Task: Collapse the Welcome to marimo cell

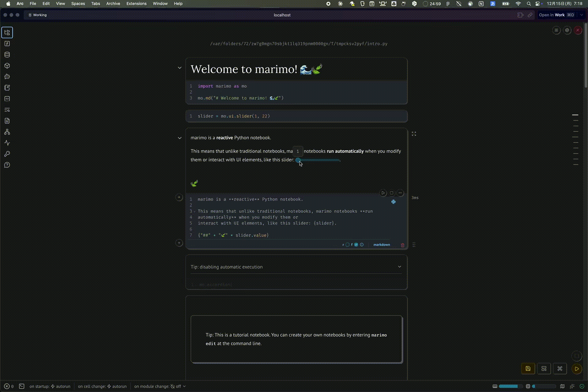Action: click(x=179, y=68)
